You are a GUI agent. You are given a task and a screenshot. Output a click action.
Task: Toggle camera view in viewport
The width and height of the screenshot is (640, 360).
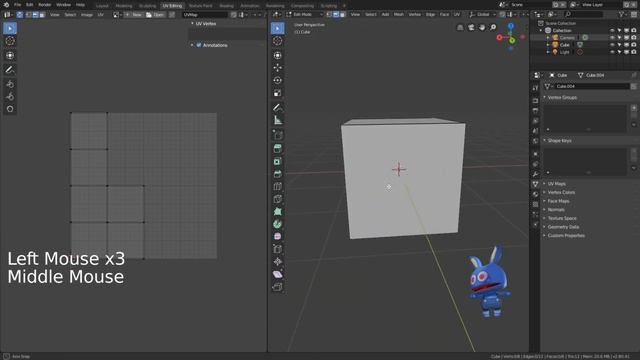471,27
